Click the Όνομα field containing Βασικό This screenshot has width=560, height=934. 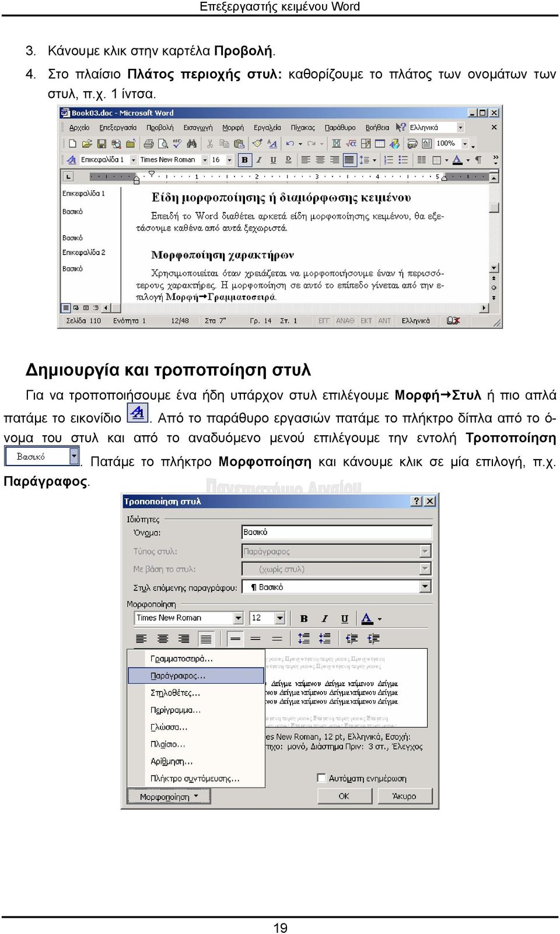click(337, 532)
